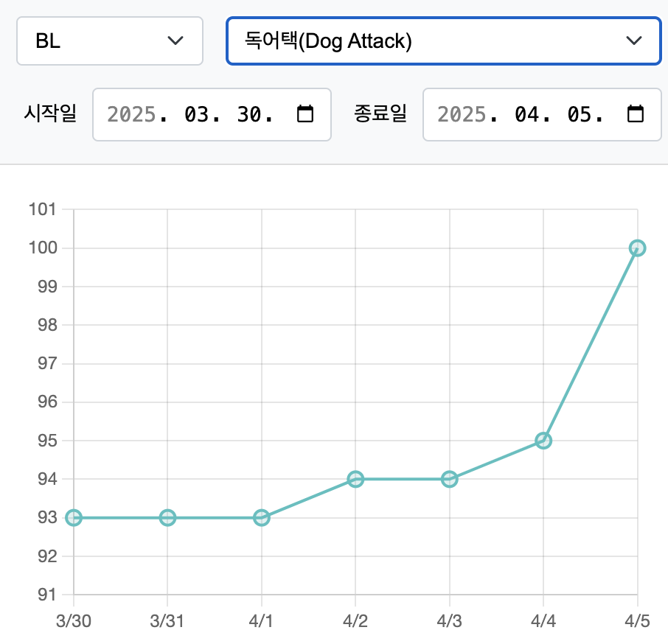This screenshot has height=644, width=668.
Task: Select the start date day 30
Action: tap(248, 114)
